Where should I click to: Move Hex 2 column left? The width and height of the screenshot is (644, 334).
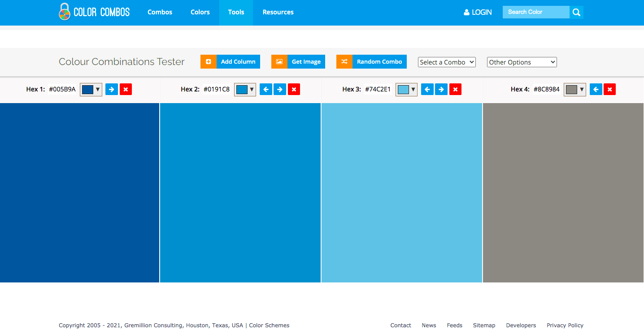265,89
